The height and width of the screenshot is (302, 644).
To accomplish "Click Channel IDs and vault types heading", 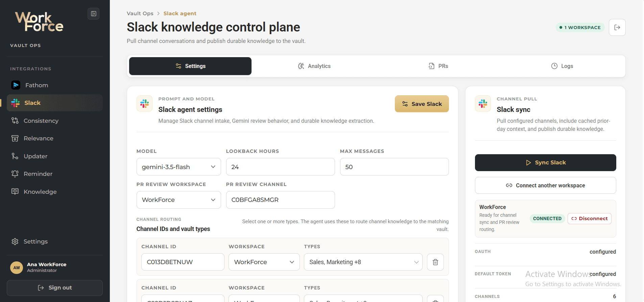I will pos(173,229).
